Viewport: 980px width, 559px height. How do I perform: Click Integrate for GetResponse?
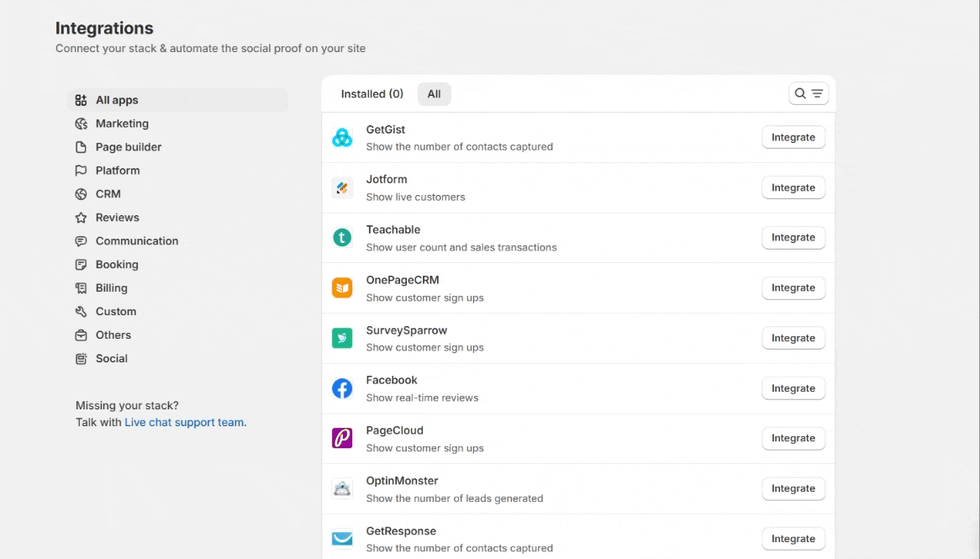793,539
